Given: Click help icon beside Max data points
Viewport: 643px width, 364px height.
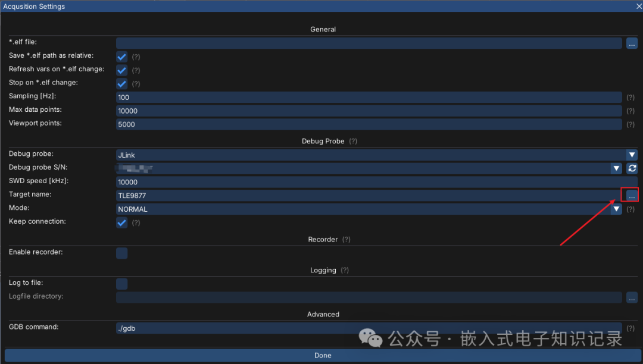Looking at the screenshot, I should pos(630,111).
